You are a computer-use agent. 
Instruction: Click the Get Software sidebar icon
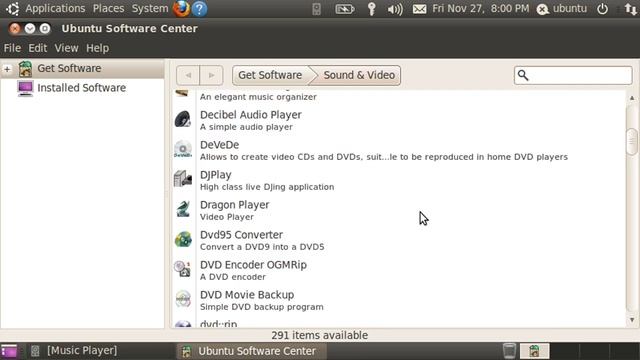[25, 69]
